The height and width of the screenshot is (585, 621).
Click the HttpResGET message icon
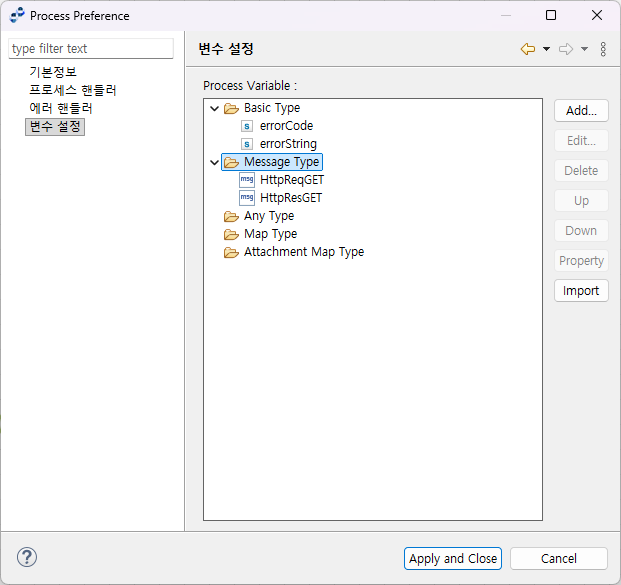pos(247,198)
